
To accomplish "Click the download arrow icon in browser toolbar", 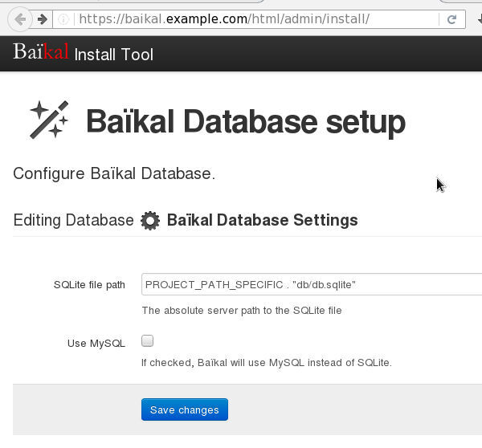I will [x=478, y=19].
